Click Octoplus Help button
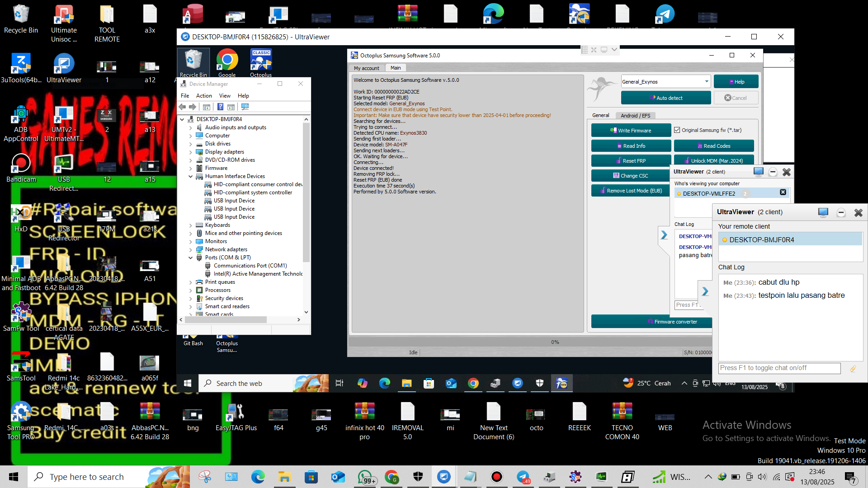Viewport: 868px width, 488px height. [736, 82]
